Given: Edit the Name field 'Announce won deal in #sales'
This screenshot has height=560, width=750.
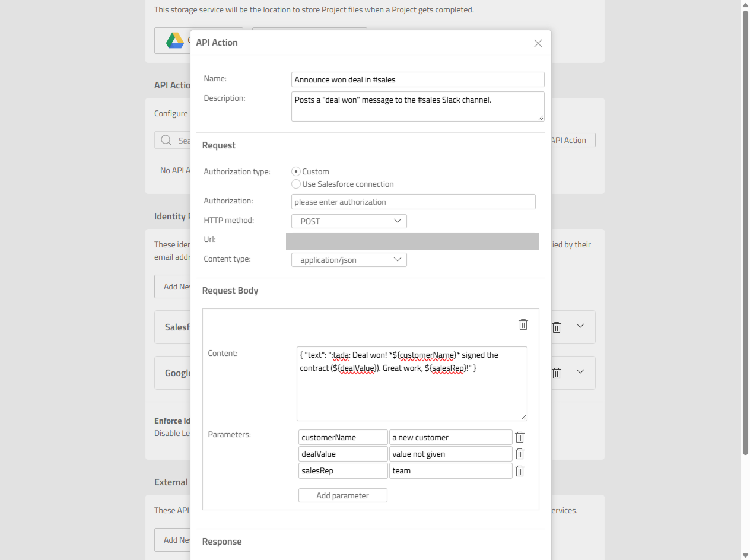Looking at the screenshot, I should point(418,79).
